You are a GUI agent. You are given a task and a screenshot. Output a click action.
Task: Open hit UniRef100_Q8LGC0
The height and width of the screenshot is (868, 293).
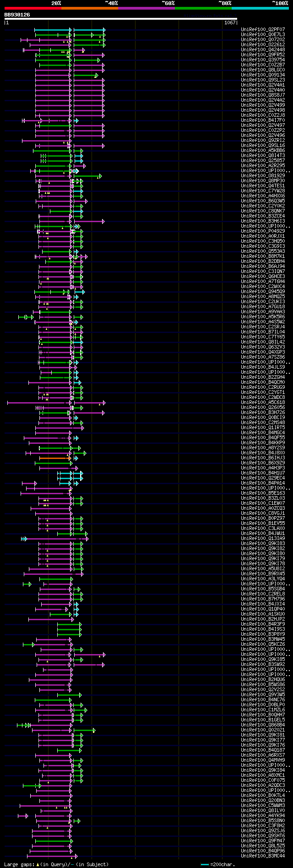click(x=263, y=70)
